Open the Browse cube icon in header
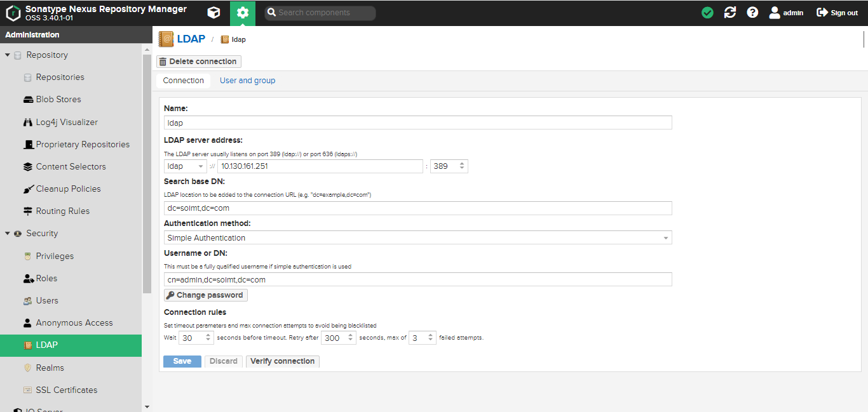 (214, 13)
